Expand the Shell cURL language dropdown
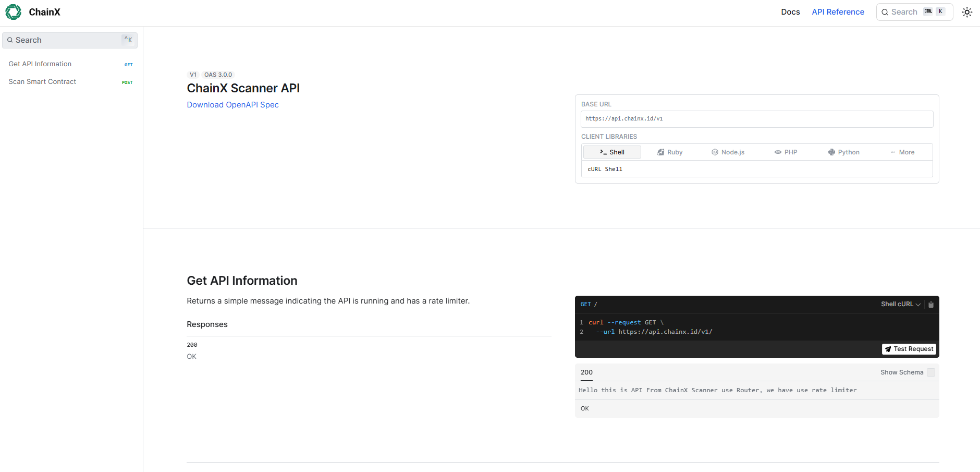 click(x=900, y=305)
